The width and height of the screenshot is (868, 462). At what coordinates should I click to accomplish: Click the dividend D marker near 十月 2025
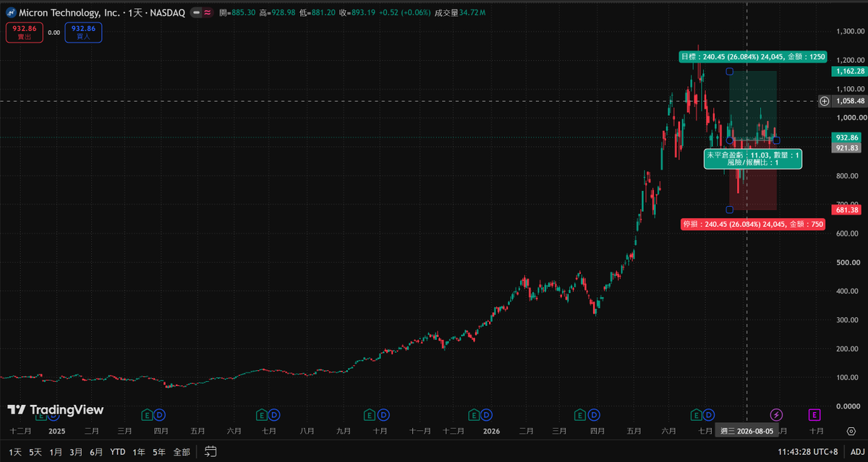[383, 414]
